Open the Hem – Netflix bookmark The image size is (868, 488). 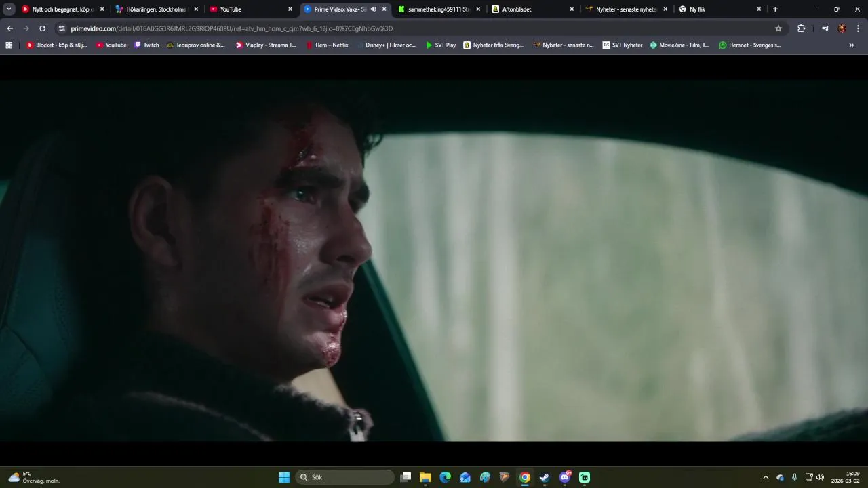coord(327,45)
